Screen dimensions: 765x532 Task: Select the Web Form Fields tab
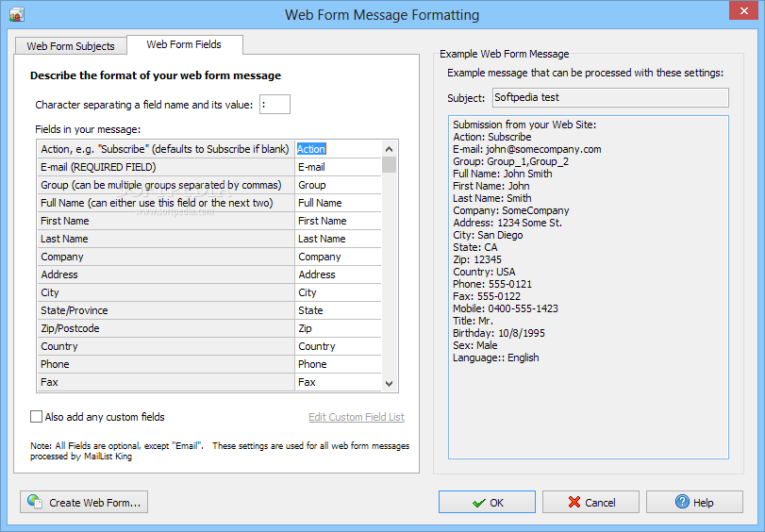coord(185,44)
